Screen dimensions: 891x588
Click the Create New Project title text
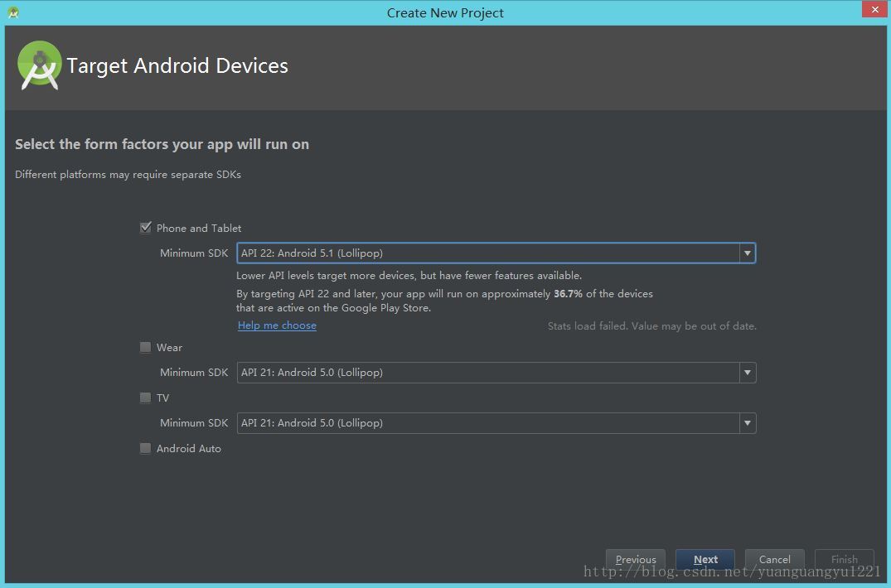click(x=445, y=12)
